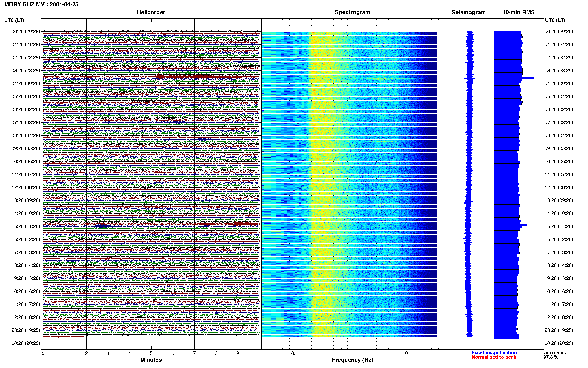Click '23:28 (19:28)' label beside the Helicorder
The height and width of the screenshot is (368, 588).
[26, 330]
